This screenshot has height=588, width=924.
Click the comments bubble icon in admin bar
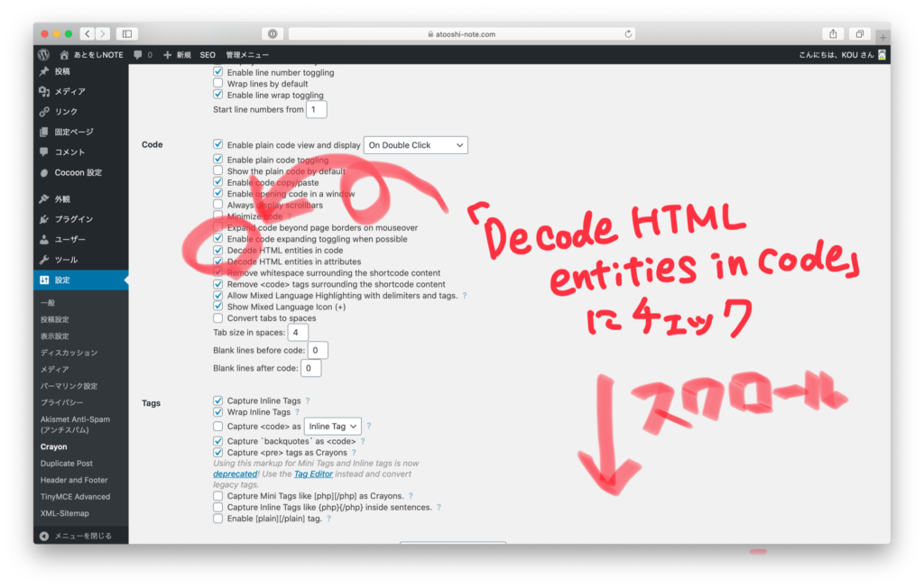point(137,54)
